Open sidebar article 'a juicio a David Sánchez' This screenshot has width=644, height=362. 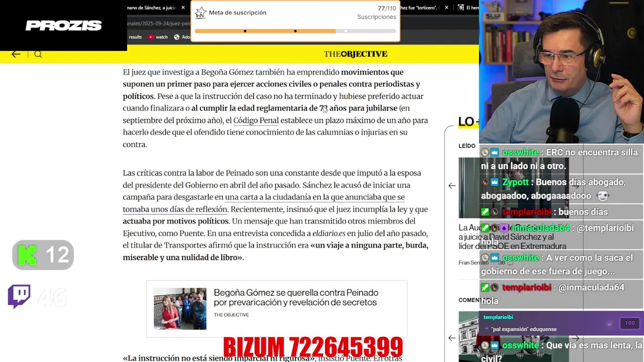coord(512,237)
